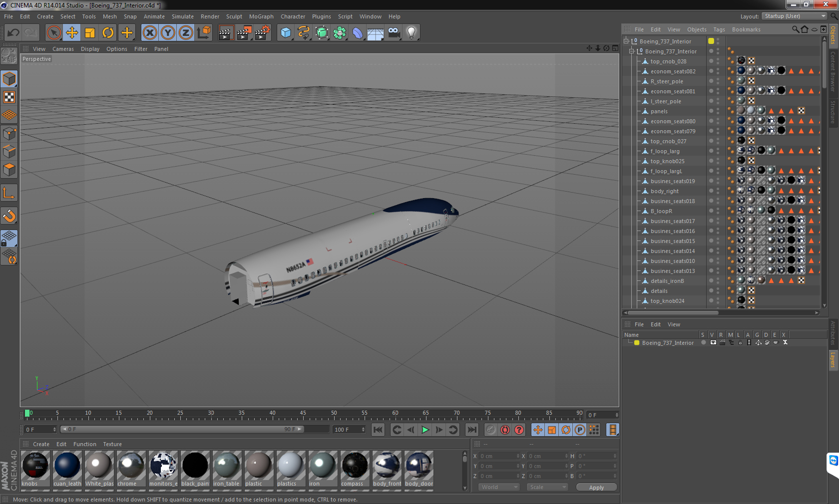839x504 pixels.
Task: Select the Live Selection tool
Action: [x=53, y=33]
